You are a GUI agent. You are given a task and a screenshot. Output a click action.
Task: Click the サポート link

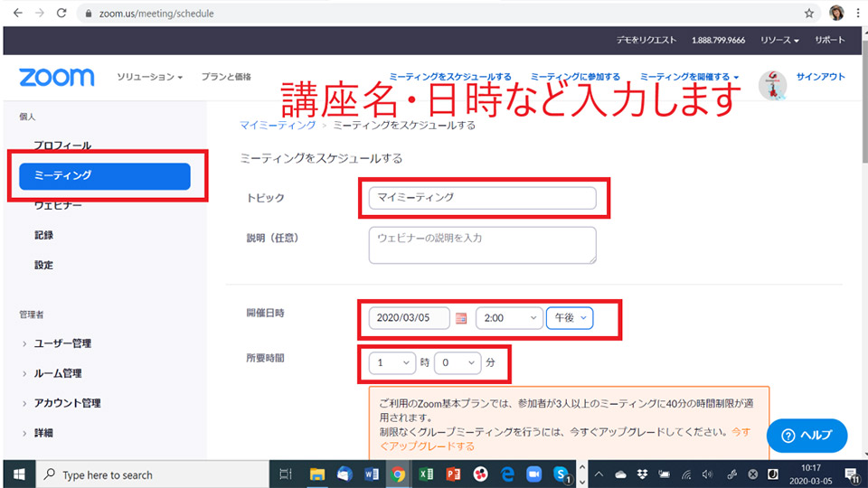coord(829,40)
